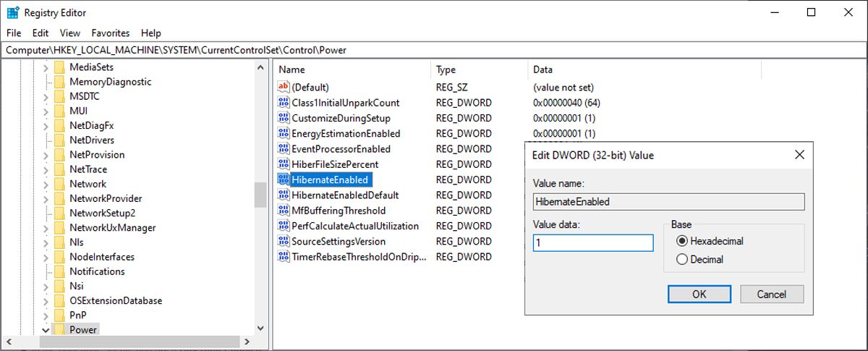Click into the Value data field
This screenshot has width=868, height=351.
pos(593,243)
